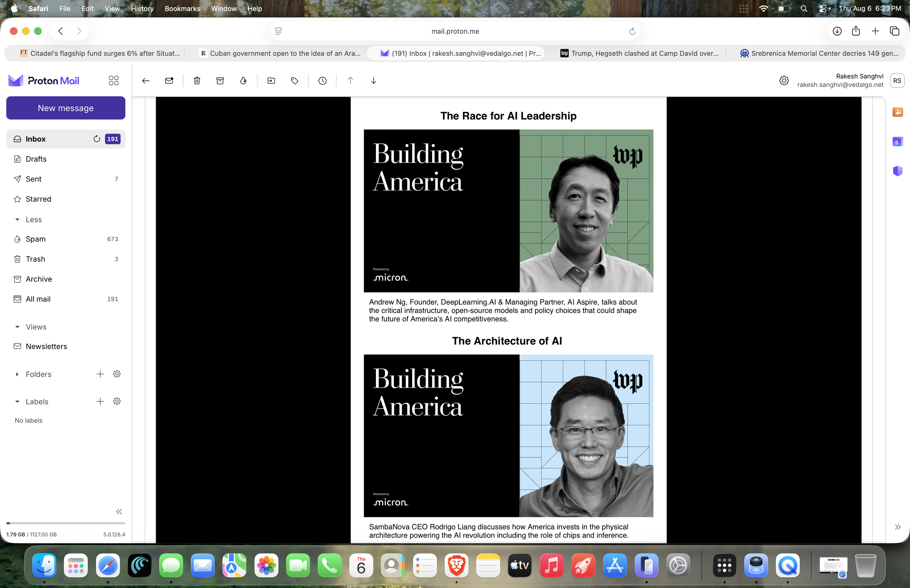Switch to the Cuban government tab
Image resolution: width=910 pixels, height=588 pixels.
click(280, 53)
